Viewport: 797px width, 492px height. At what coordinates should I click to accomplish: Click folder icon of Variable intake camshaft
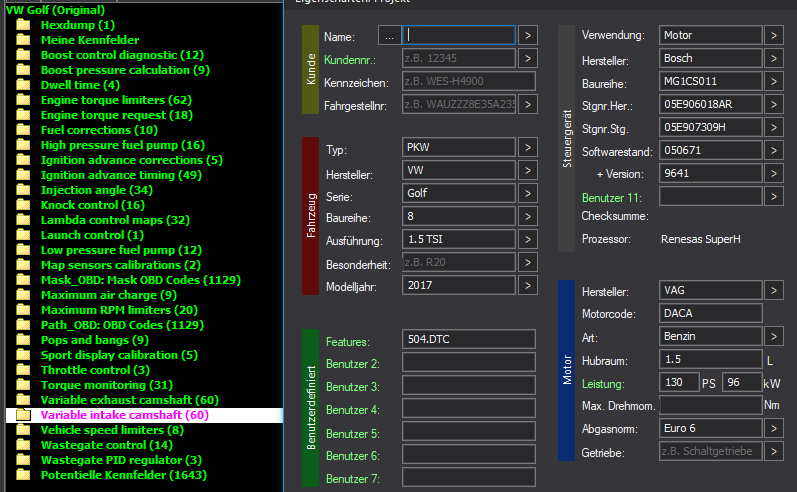pos(23,415)
